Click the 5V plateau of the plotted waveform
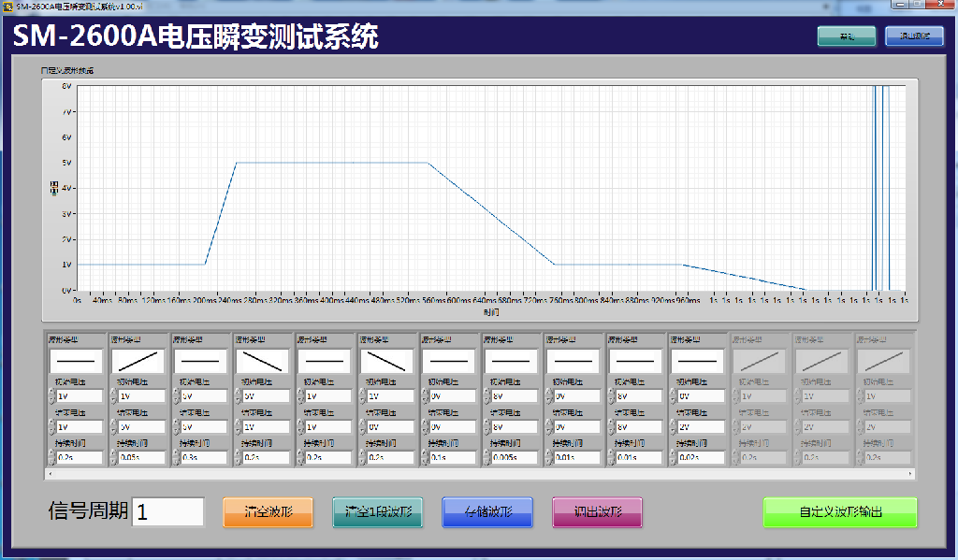The height and width of the screenshot is (560, 958). [x=332, y=163]
